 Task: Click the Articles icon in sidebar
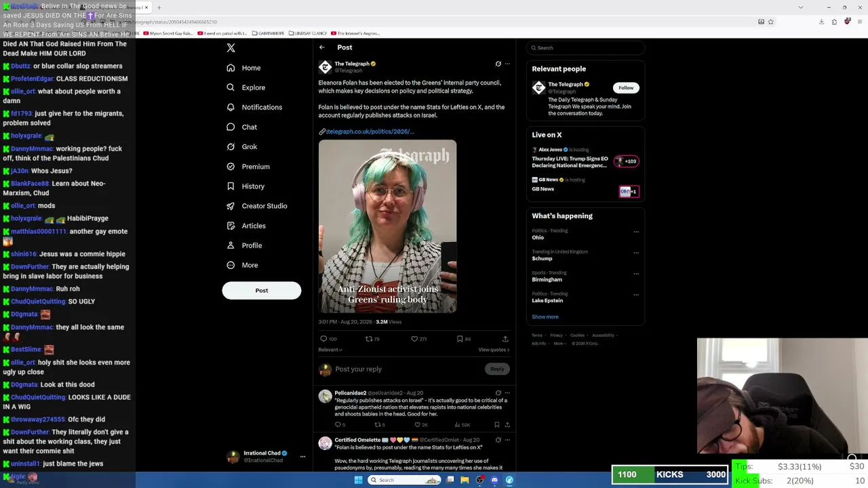coord(231,226)
